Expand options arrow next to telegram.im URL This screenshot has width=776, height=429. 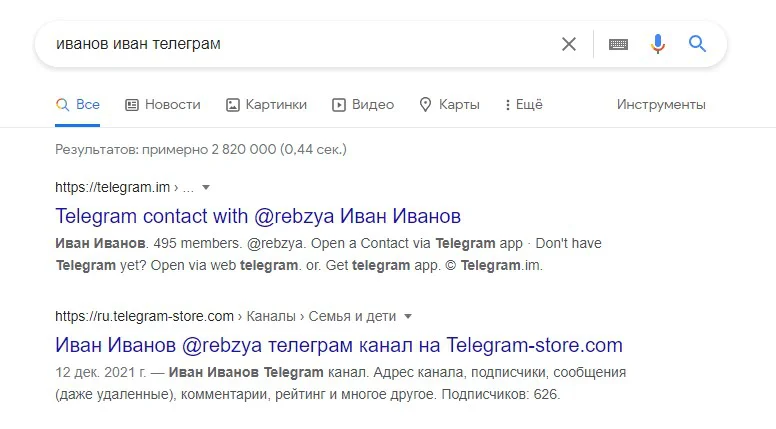pos(206,187)
